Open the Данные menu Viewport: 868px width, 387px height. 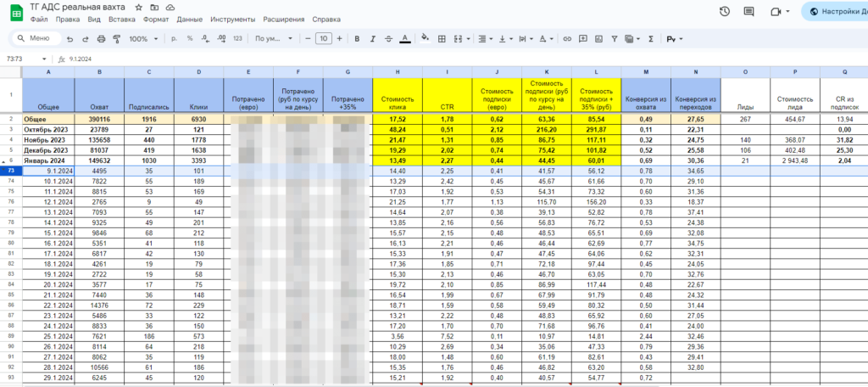click(189, 19)
